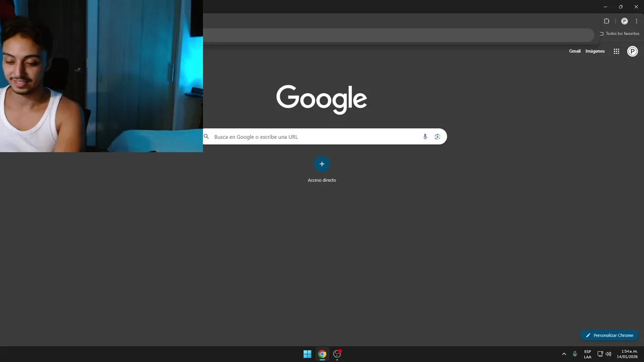The image size is (644, 362).
Task: Show hidden system tray icons
Action: tap(564, 354)
